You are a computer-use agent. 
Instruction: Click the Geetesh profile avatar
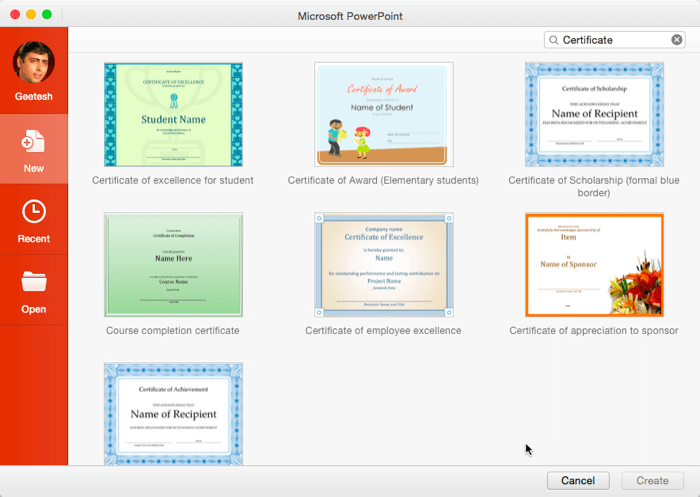click(x=34, y=63)
